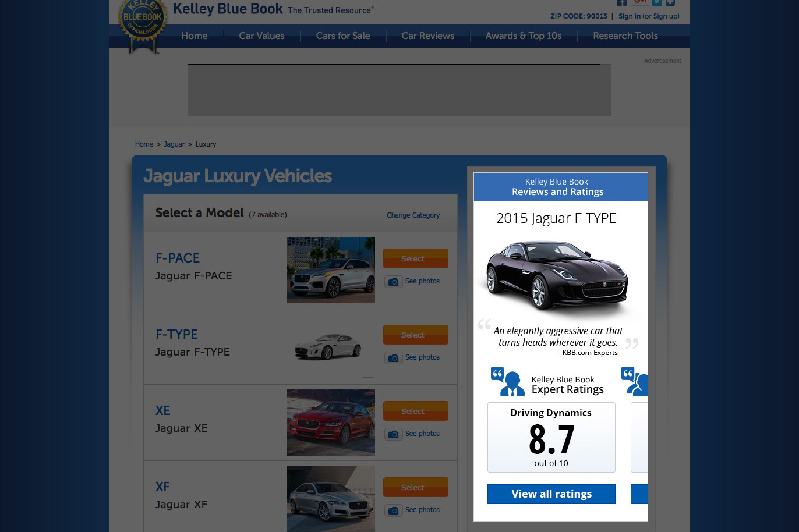This screenshot has width=799, height=532.
Task: Click the ZIP CODE: 90013 link
Action: tap(579, 16)
